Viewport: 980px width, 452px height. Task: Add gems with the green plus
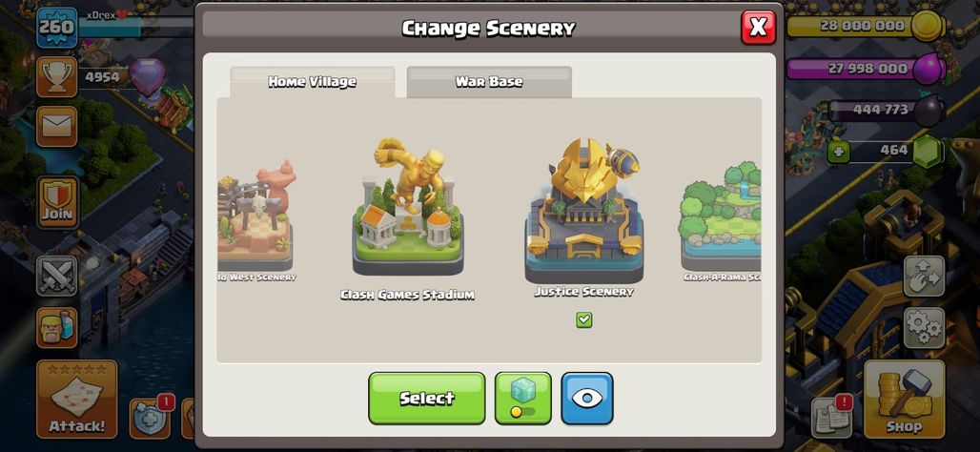(x=838, y=152)
